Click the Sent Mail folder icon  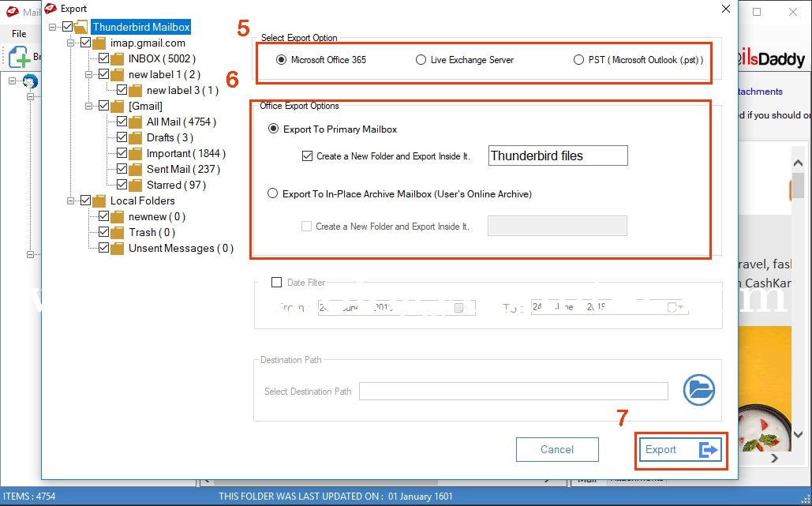coord(135,170)
